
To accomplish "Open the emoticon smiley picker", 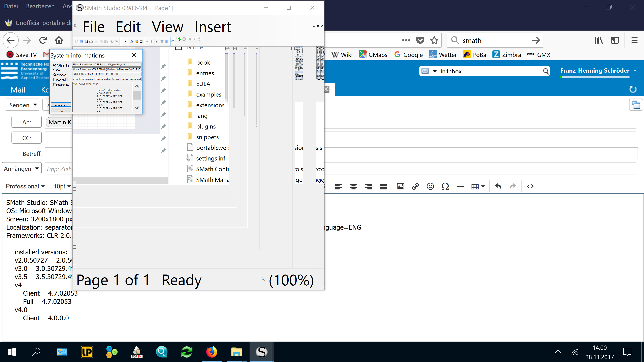I will pyautogui.click(x=430, y=186).
